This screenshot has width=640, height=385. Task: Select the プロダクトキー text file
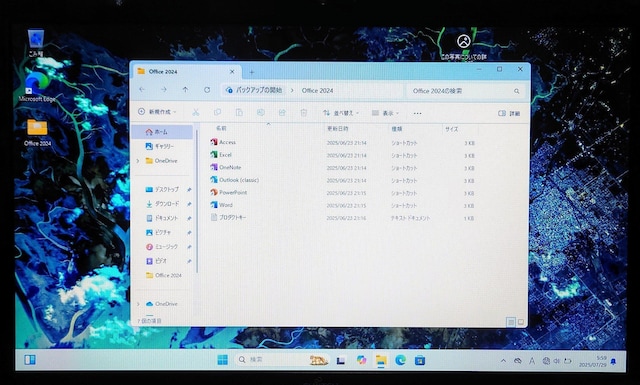point(229,218)
